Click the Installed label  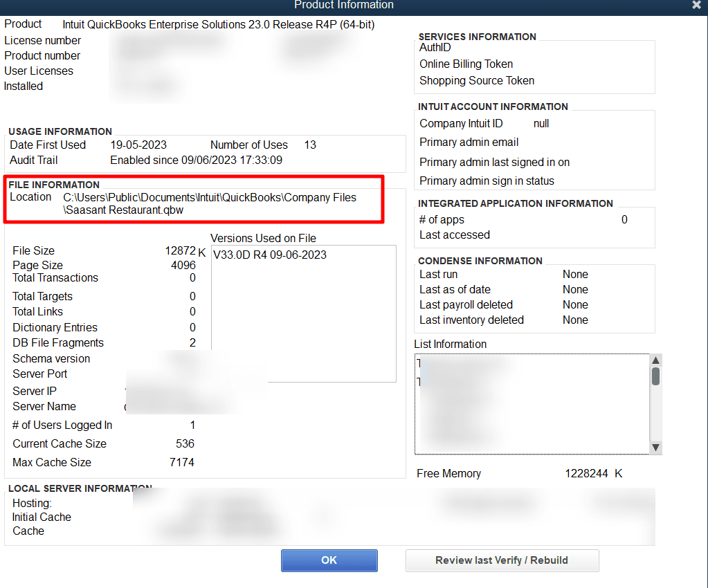[24, 86]
